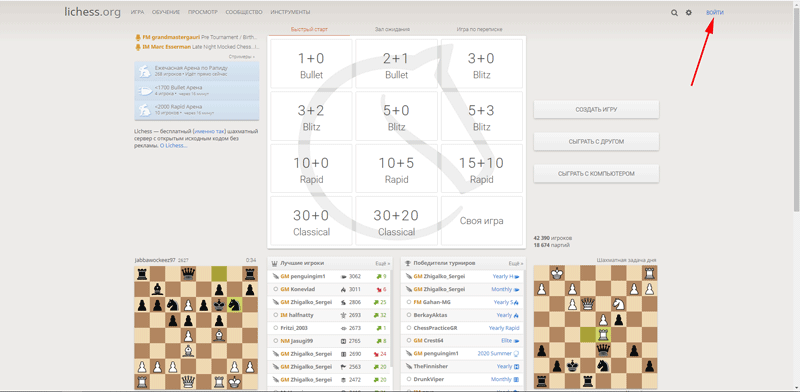Expand Ещё link in Победители турниров
The height and width of the screenshot is (392, 800).
pos(515,263)
